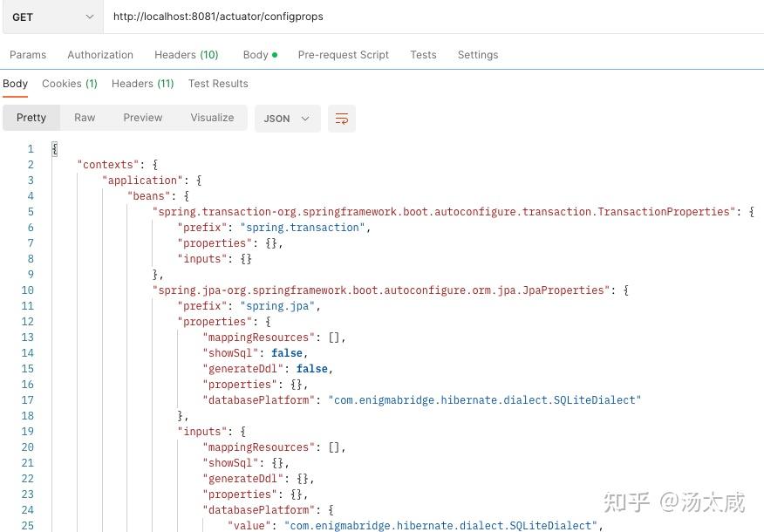Viewport: 764px width, 532px height.
Task: Toggle the word wrap icon
Action: [342, 119]
